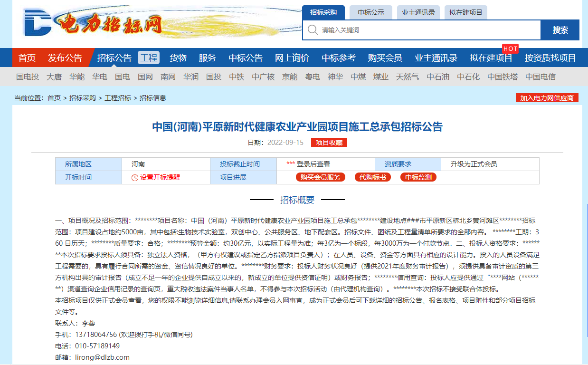Viewport: 588px width, 365px height.
Task: Go to 首页 in main navigation
Action: (x=27, y=58)
